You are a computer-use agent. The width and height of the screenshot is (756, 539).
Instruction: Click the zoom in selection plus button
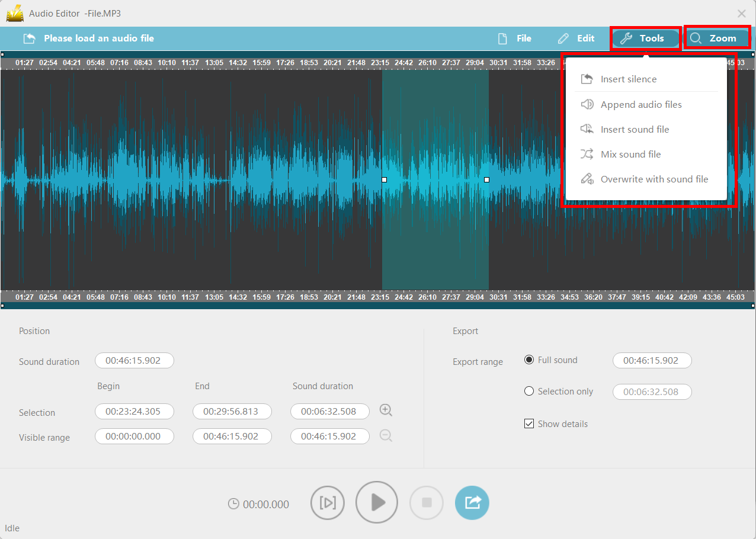[386, 410]
